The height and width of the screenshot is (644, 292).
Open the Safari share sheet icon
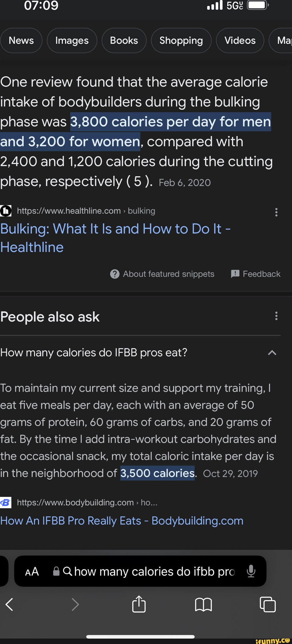pos(139,604)
